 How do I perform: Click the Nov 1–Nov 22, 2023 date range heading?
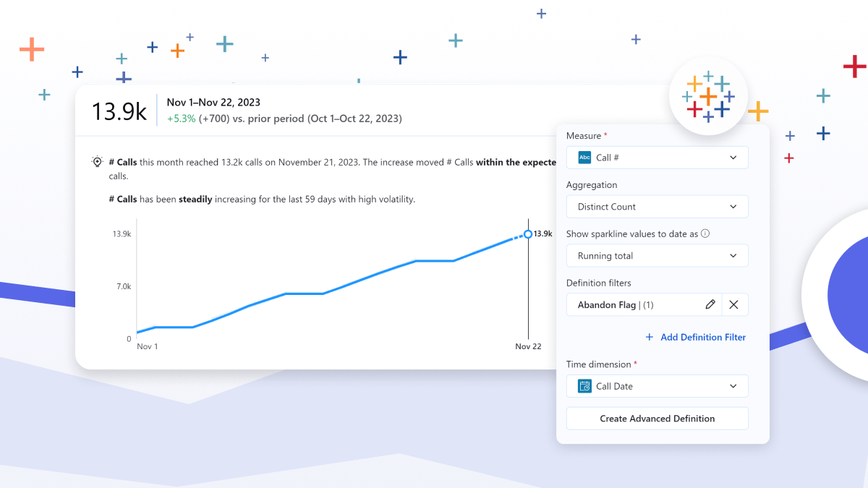(x=213, y=102)
